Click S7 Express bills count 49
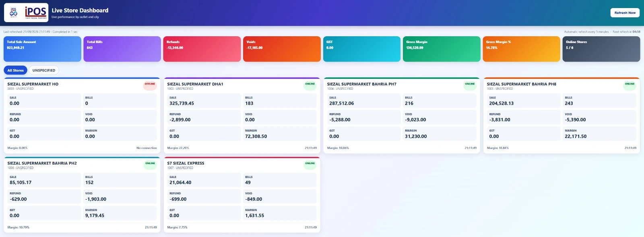 248,183
